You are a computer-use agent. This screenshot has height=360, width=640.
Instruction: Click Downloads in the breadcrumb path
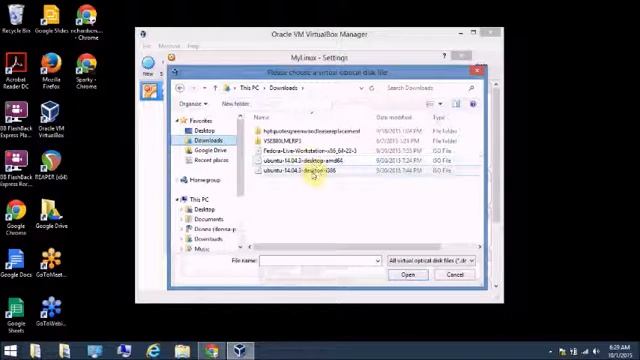pos(283,88)
